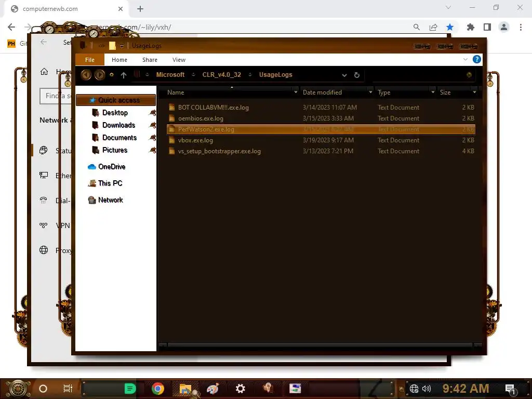Image resolution: width=532 pixels, height=399 pixels.
Task: Click Chrome browser back arrow
Action: (x=11, y=27)
